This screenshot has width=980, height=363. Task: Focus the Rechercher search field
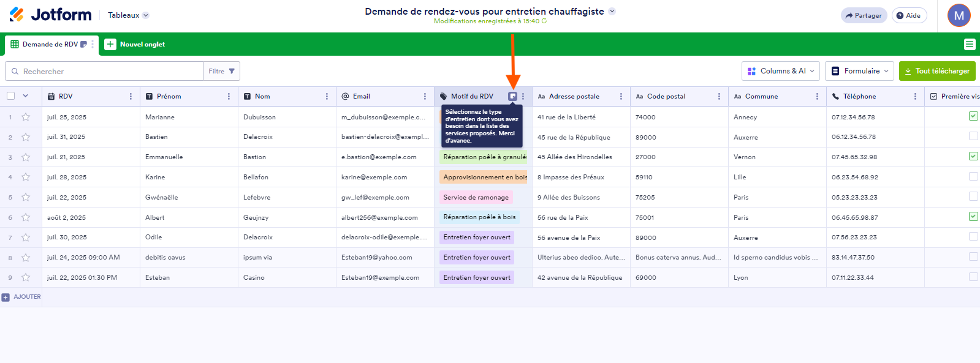coord(104,71)
